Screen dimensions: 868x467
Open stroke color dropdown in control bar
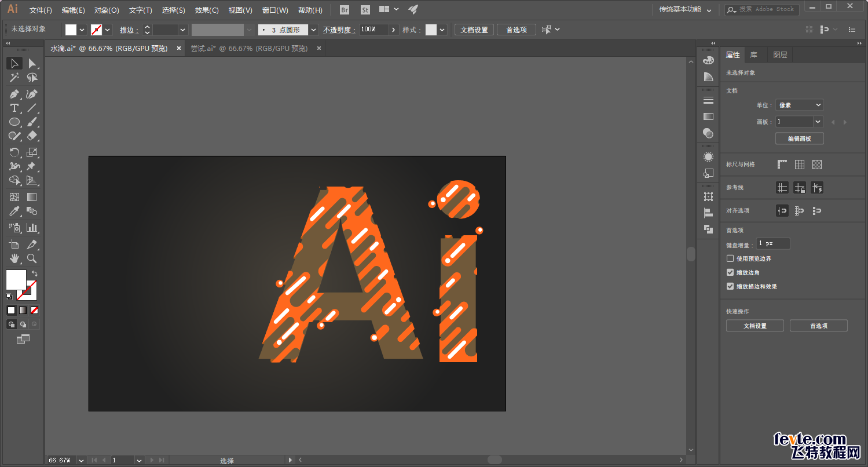[x=107, y=30]
